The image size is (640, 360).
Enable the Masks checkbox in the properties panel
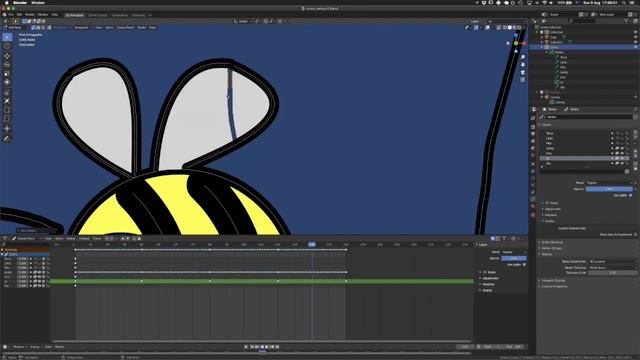pos(548,203)
